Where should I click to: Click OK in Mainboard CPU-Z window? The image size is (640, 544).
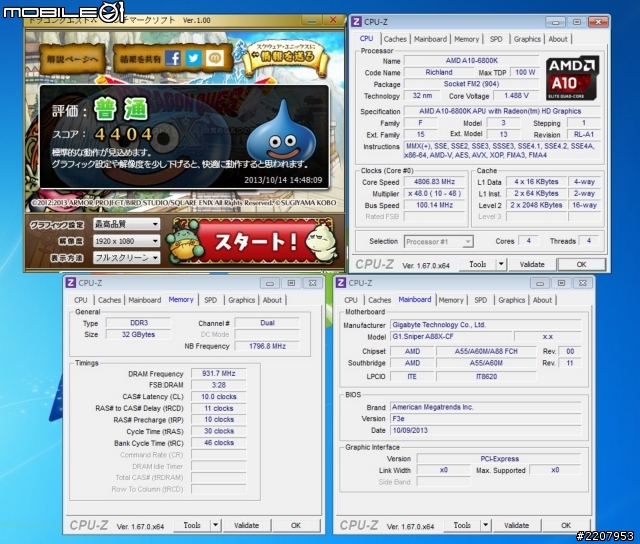[566, 525]
